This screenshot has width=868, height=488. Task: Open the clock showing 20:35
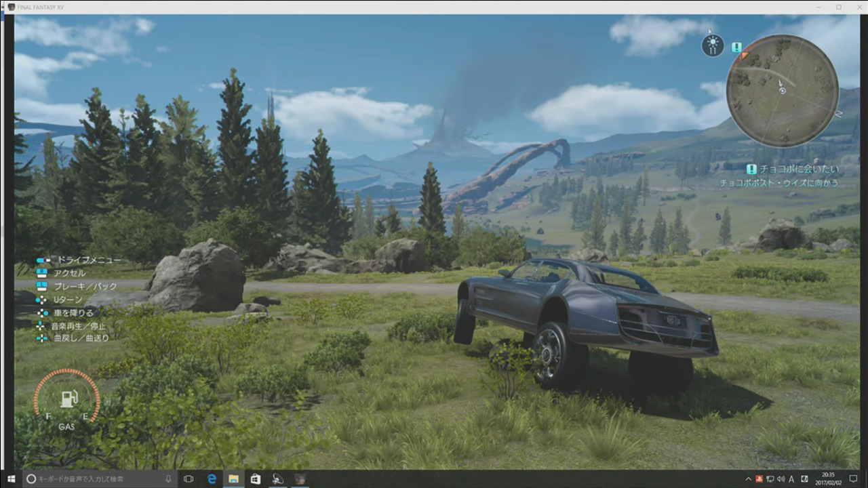click(x=829, y=479)
